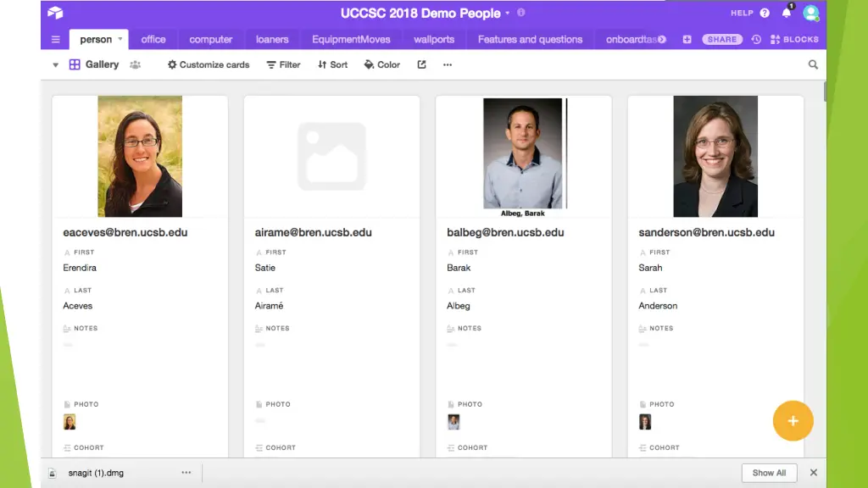Click the snagit (1).dmg download item
This screenshot has height=488, width=868.
[96, 473]
